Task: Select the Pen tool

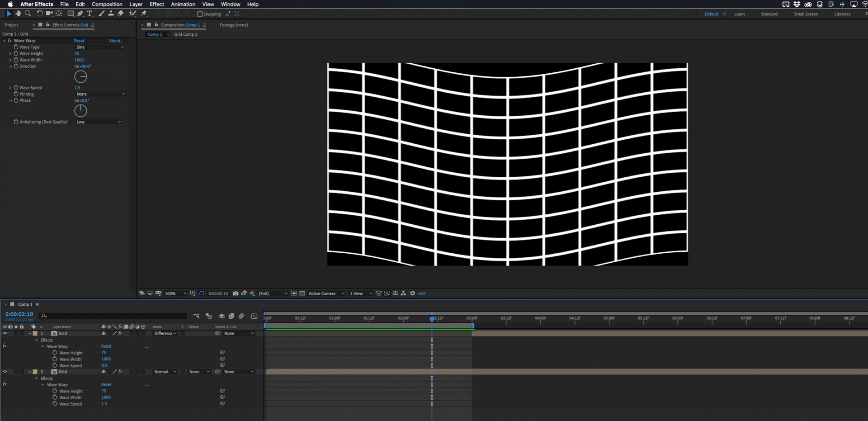Action: click(x=80, y=14)
